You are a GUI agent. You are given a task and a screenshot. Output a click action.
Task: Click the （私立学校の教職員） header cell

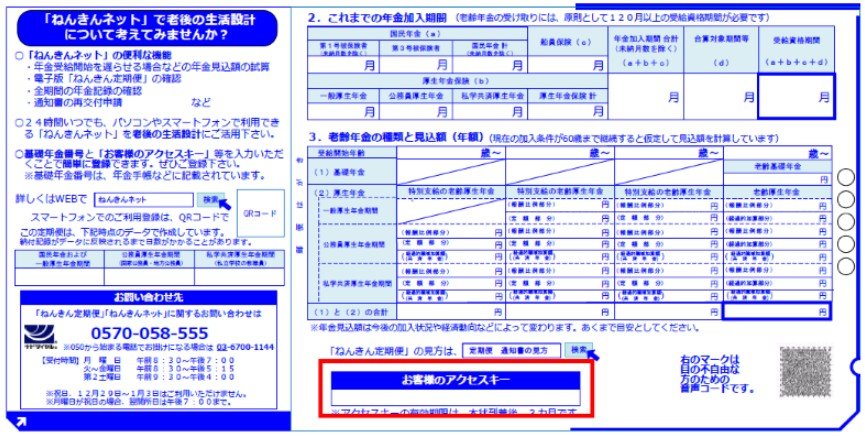239,259
